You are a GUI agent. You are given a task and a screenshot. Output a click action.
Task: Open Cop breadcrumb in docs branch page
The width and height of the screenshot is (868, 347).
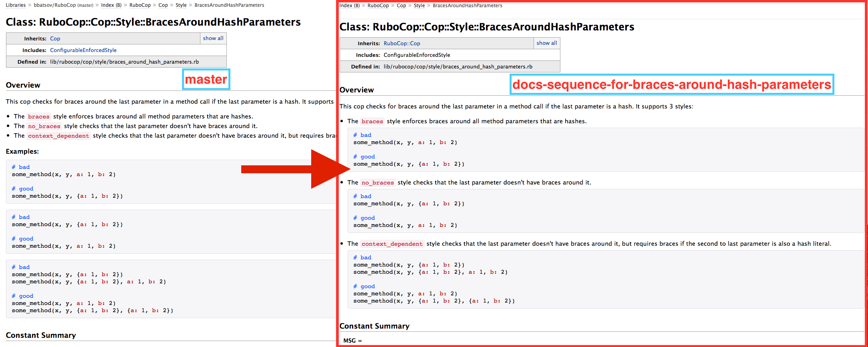[x=401, y=6]
